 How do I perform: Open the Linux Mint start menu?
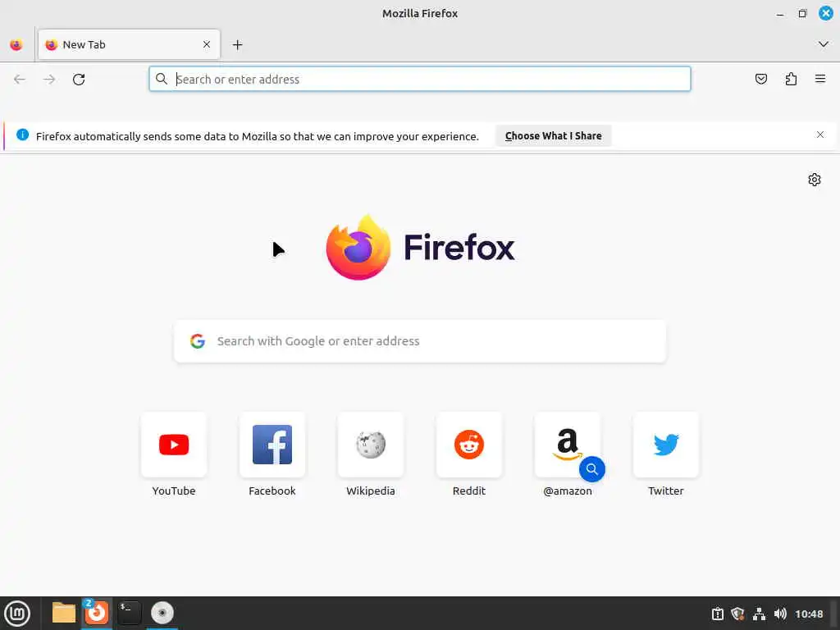point(17,614)
